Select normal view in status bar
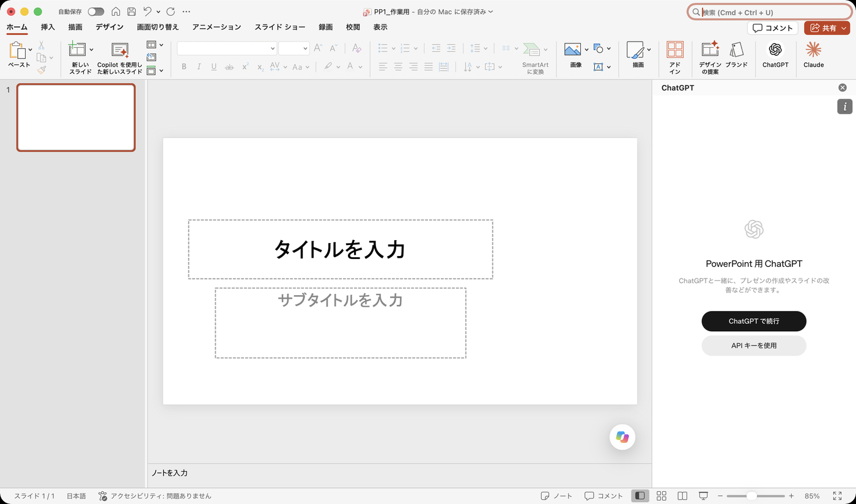This screenshot has height=504, width=856. pos(640,496)
